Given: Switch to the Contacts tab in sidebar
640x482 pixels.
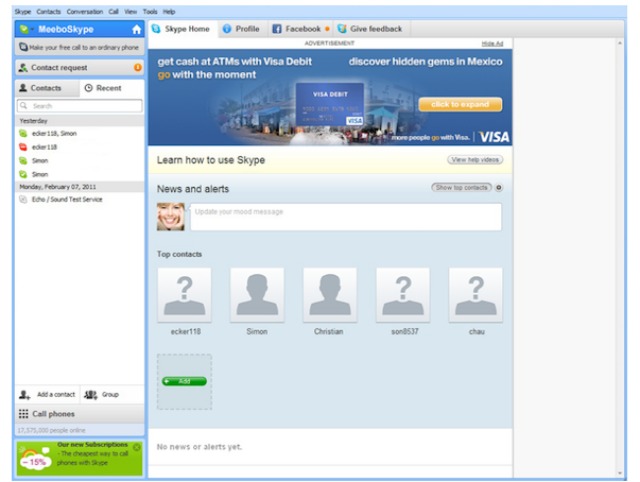Looking at the screenshot, I should coord(47,88).
